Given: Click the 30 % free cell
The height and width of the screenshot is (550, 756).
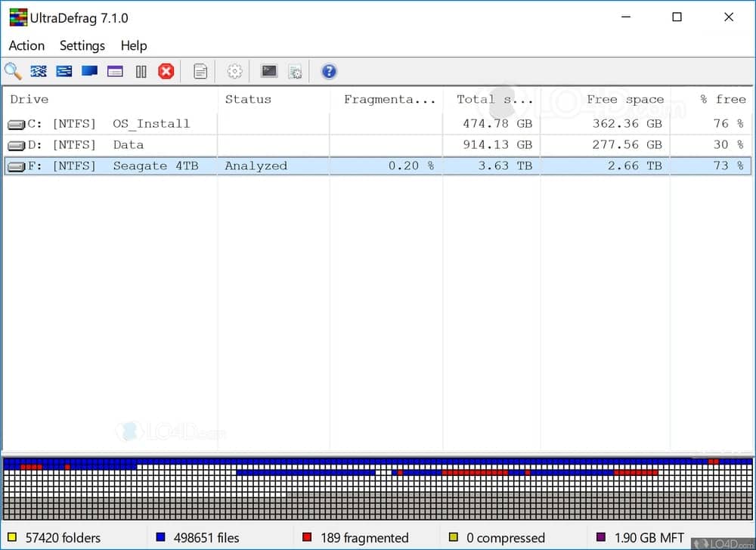Looking at the screenshot, I should (729, 145).
